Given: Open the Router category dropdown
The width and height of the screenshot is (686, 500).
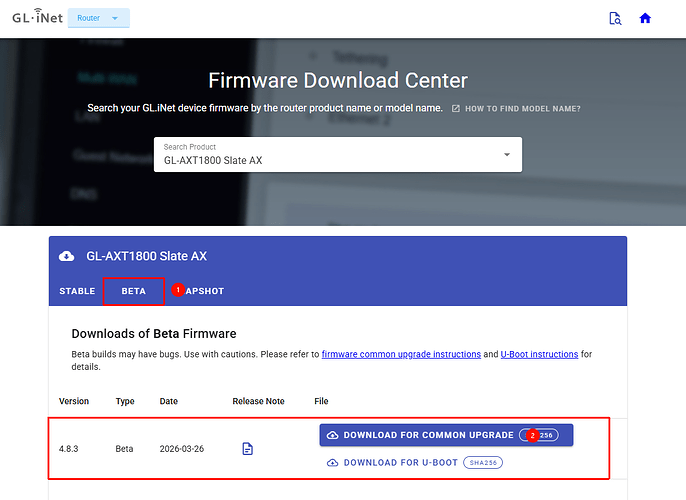Looking at the screenshot, I should click(98, 18).
